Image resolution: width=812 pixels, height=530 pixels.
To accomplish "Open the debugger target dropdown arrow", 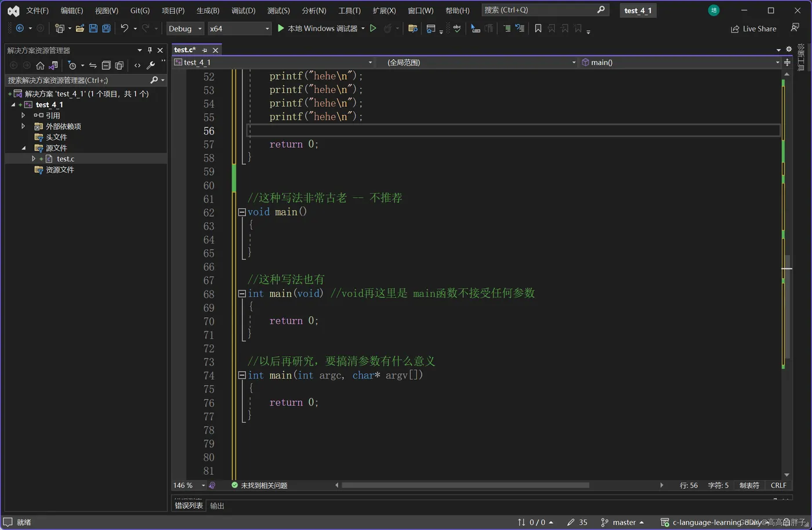I will click(x=363, y=28).
